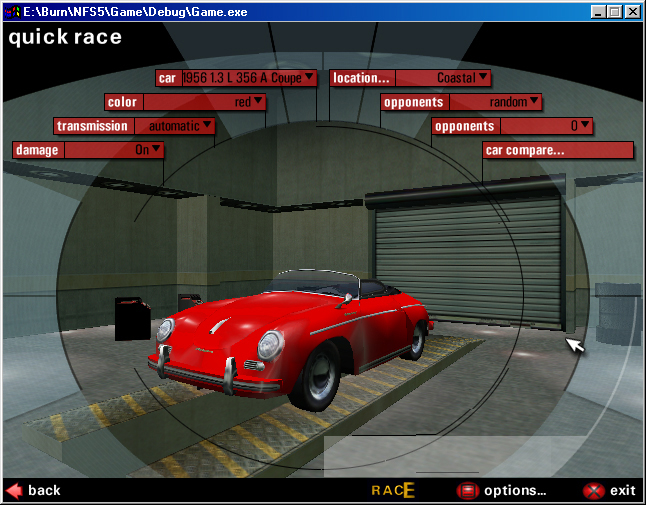646x505 pixels.
Task: Click the quick race heading
Action: pyautogui.click(x=65, y=37)
